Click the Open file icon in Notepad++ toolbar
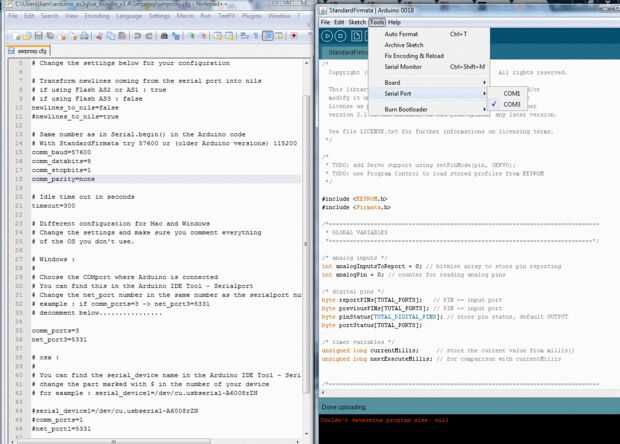Screen dimensions: 620x444 click(27, 36)
